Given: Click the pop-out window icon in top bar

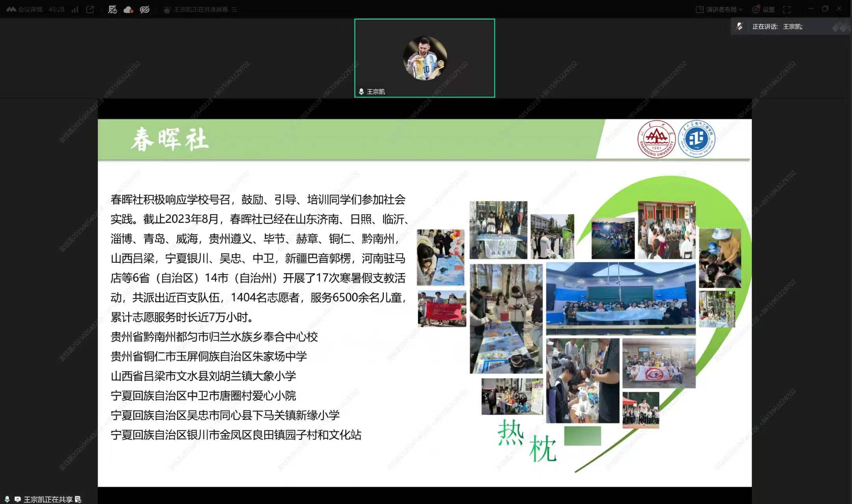Looking at the screenshot, I should (x=90, y=9).
